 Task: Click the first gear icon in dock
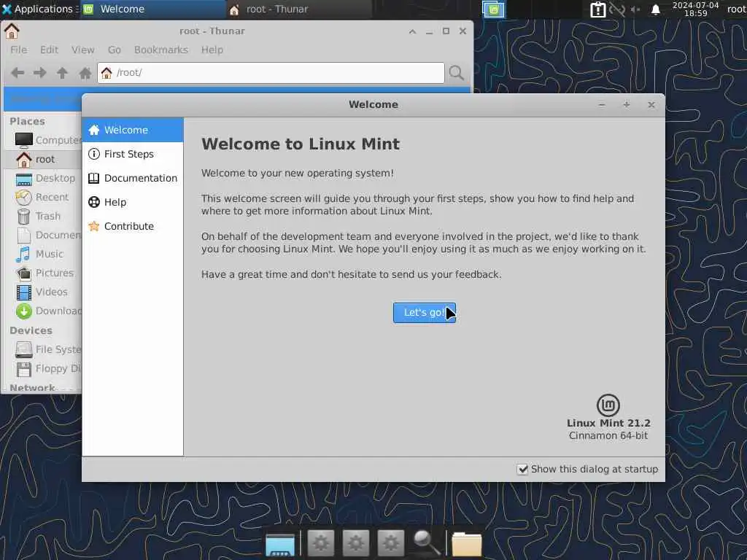pyautogui.click(x=321, y=542)
